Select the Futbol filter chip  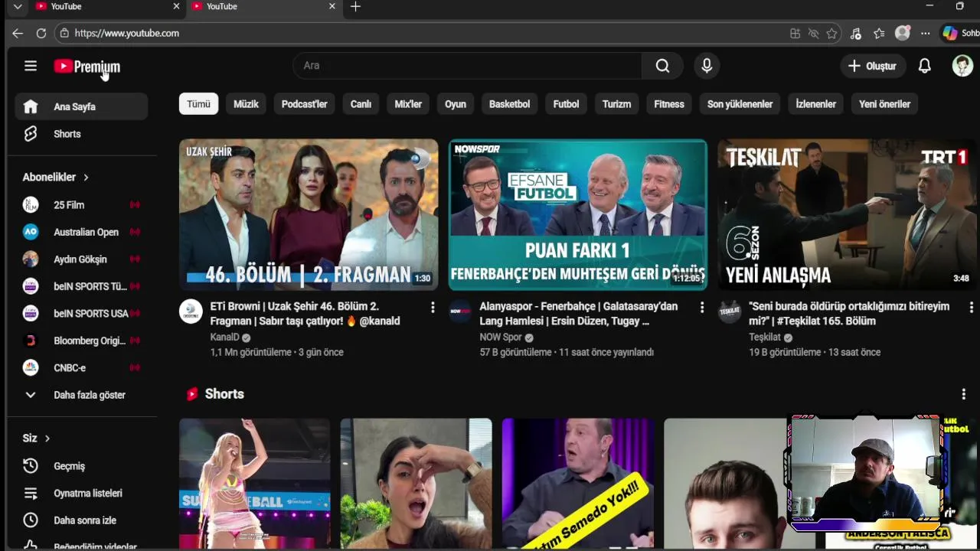(566, 104)
